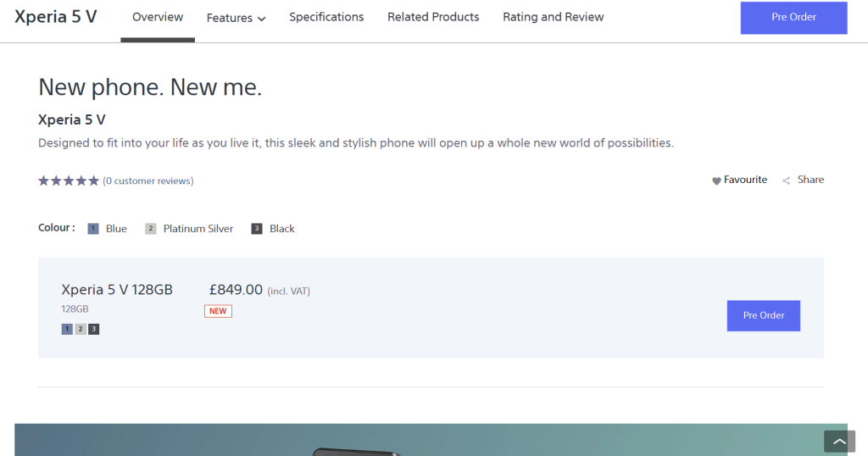Select the Black colour swatch numbered 3

(x=257, y=229)
